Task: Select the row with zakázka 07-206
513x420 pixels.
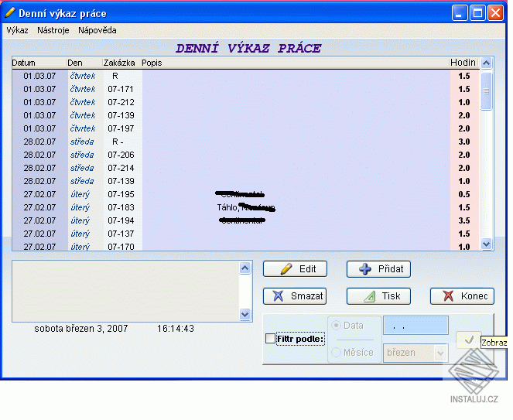Action: point(246,155)
